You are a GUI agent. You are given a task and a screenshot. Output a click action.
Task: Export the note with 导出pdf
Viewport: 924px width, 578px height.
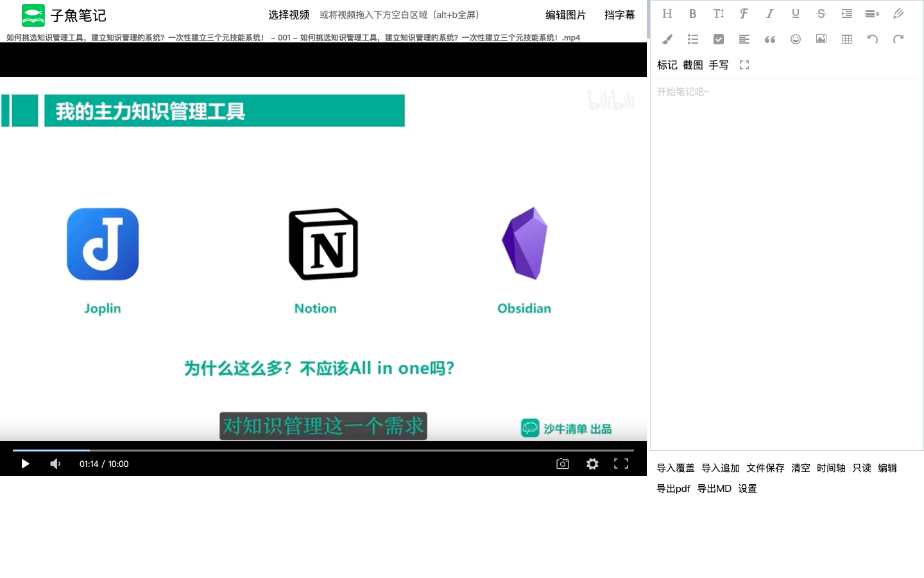click(x=673, y=489)
